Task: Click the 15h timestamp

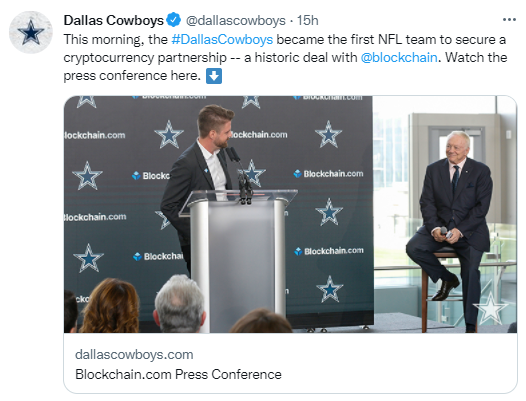Action: [x=308, y=20]
